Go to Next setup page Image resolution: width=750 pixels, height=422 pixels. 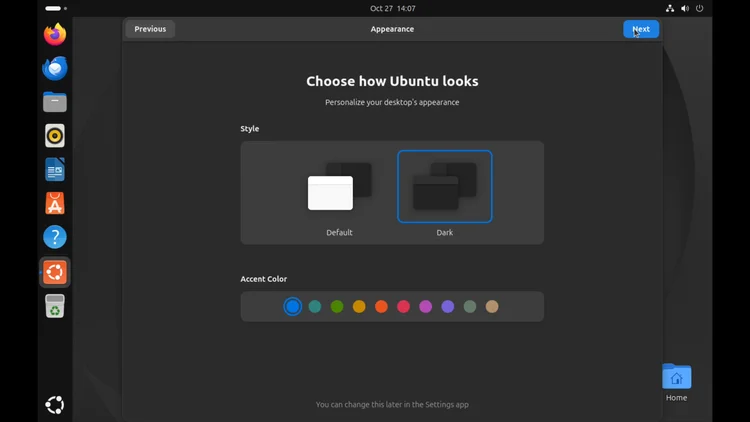pos(641,29)
